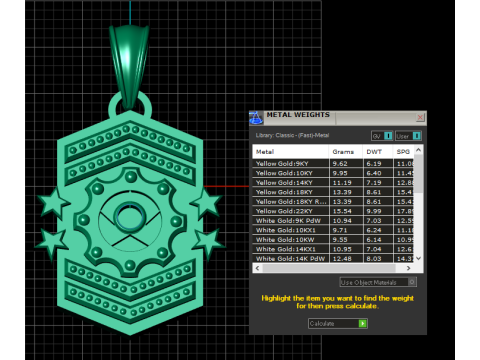Sort by the Grams column header
This screenshot has height=360, width=480.
346,152
